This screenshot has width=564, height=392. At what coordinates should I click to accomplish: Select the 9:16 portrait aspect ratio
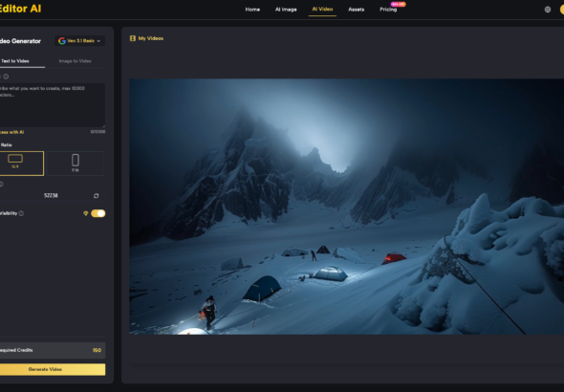tap(76, 163)
